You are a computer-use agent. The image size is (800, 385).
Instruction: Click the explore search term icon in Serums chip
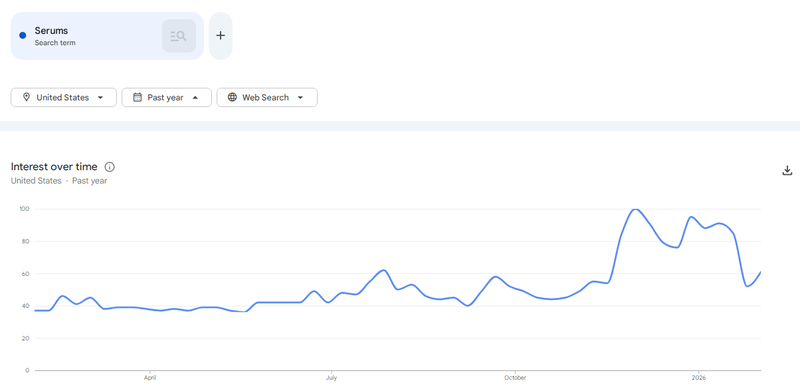(x=179, y=36)
